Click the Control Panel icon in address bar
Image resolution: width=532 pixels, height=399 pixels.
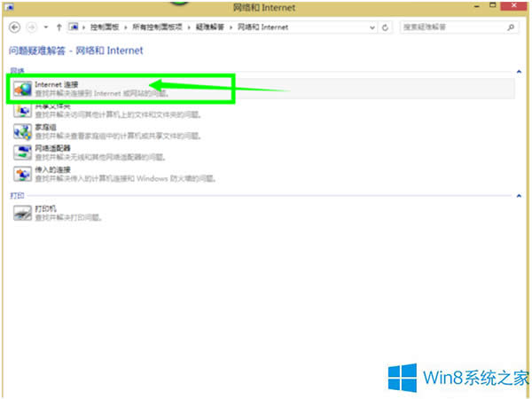[74, 27]
